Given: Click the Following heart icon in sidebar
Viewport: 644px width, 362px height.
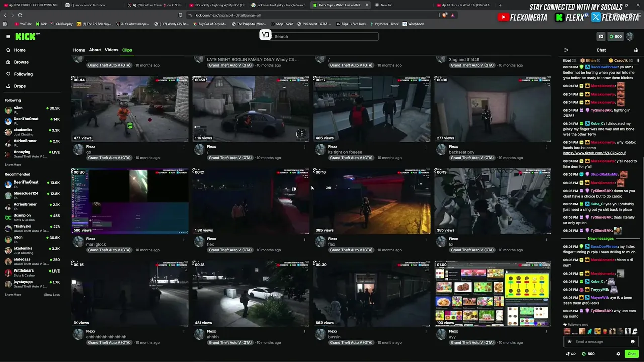Looking at the screenshot, I should click(8, 74).
